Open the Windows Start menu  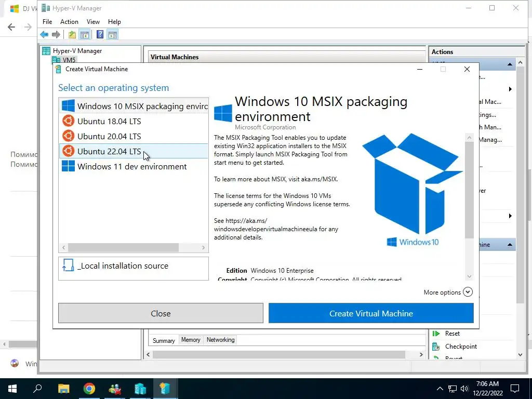point(12,389)
